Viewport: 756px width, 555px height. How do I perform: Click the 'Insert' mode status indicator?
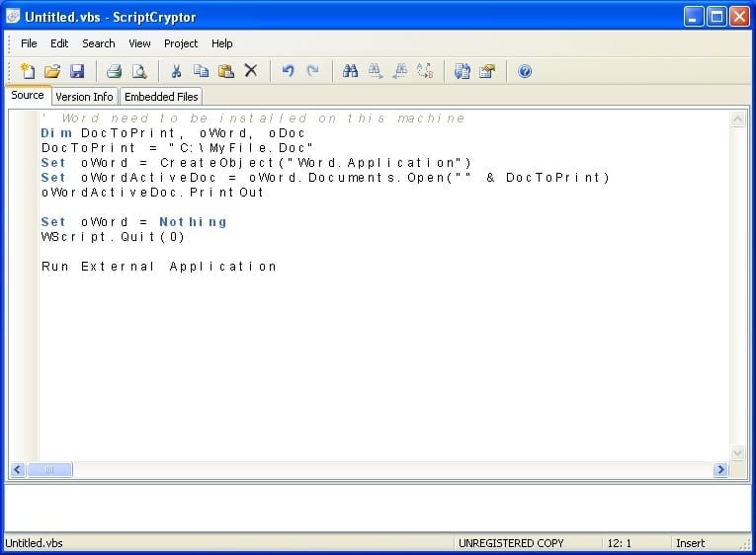pyautogui.click(x=690, y=543)
